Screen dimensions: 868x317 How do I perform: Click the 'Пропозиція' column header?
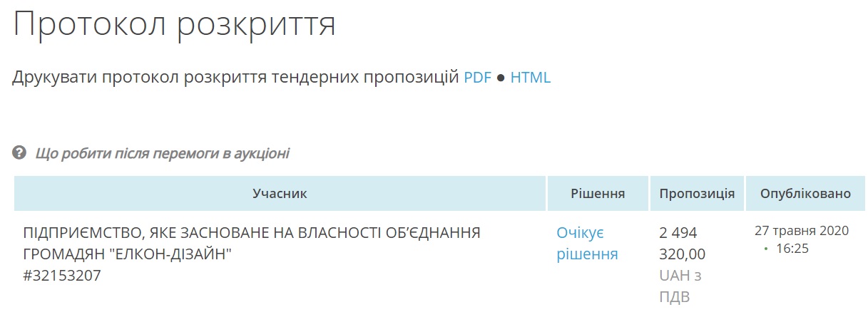(x=697, y=194)
